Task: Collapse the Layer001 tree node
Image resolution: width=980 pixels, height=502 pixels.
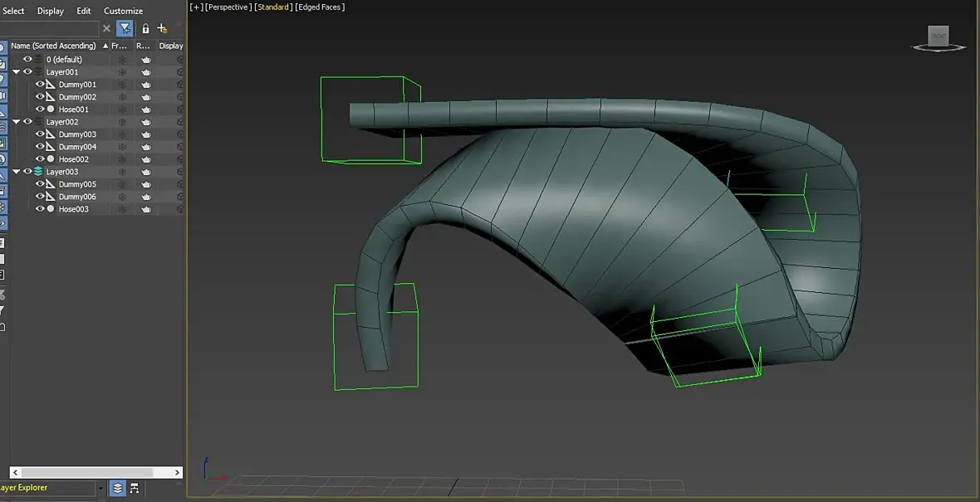Action: pyautogui.click(x=16, y=72)
